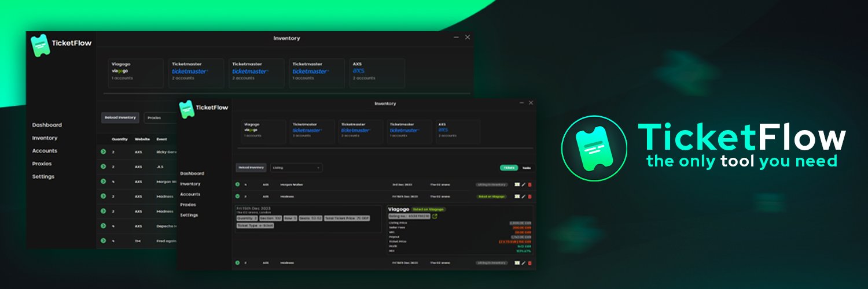868x289 pixels.
Task: Select AXS account card in front window
Action: click(x=458, y=132)
